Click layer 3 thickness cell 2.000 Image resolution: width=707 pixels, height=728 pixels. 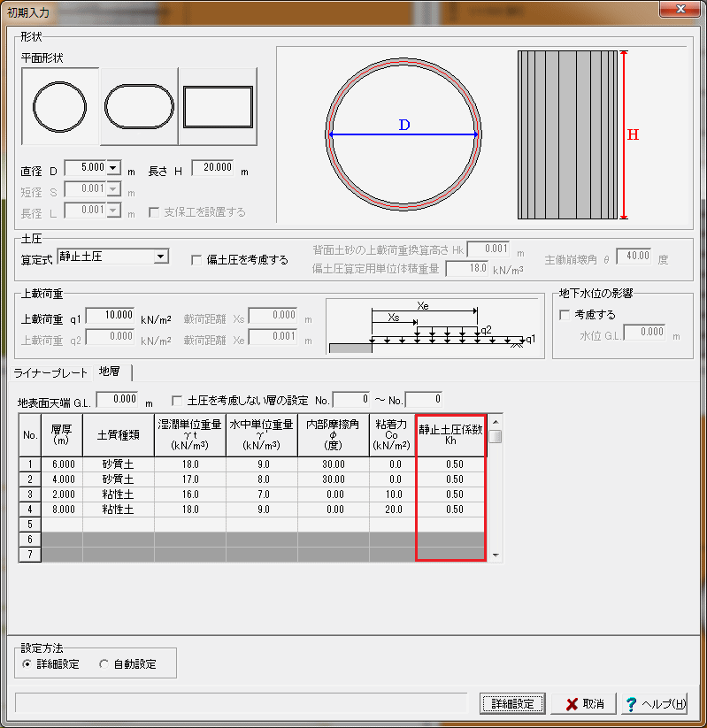pos(62,494)
